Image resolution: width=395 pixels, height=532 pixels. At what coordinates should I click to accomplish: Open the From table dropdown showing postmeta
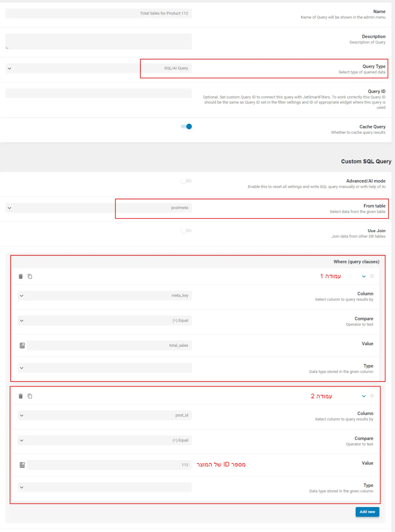point(99,208)
